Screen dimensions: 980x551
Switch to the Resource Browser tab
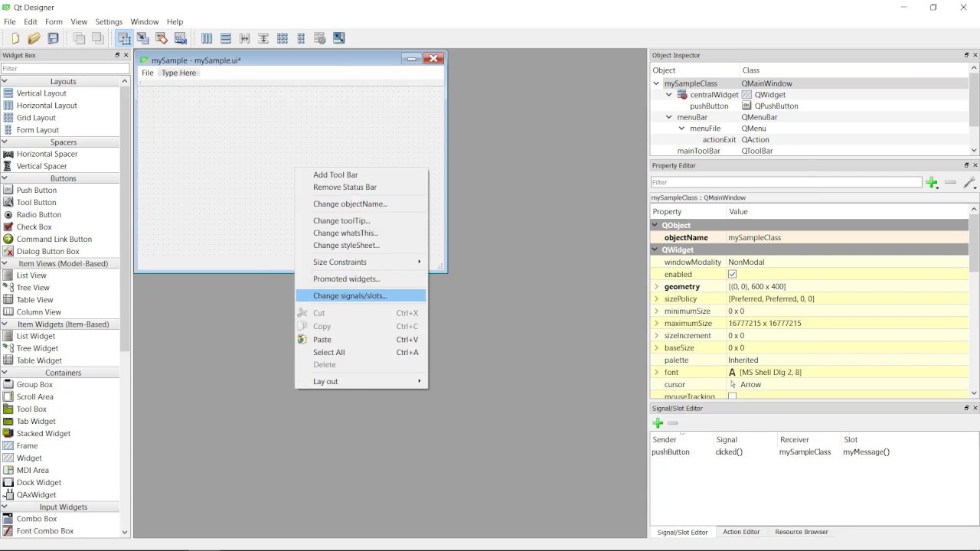click(802, 532)
